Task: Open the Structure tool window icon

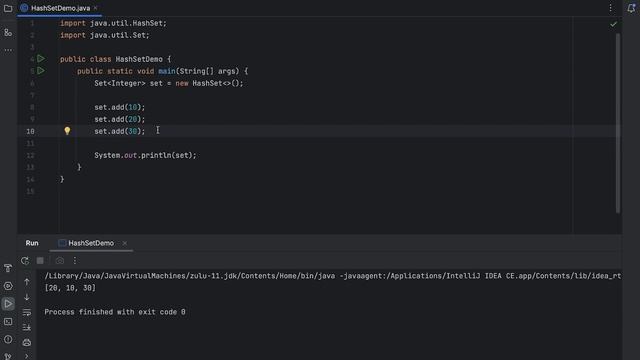Action: tap(8, 33)
